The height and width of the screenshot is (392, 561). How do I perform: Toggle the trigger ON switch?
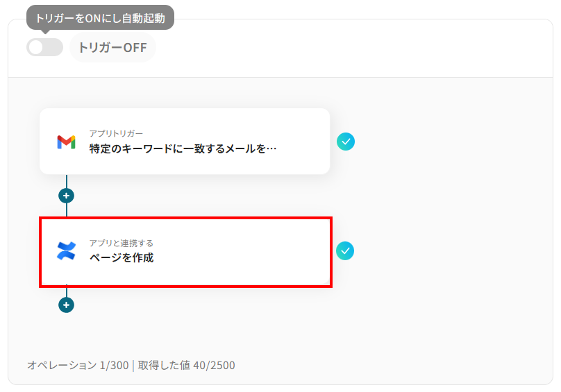tap(44, 47)
